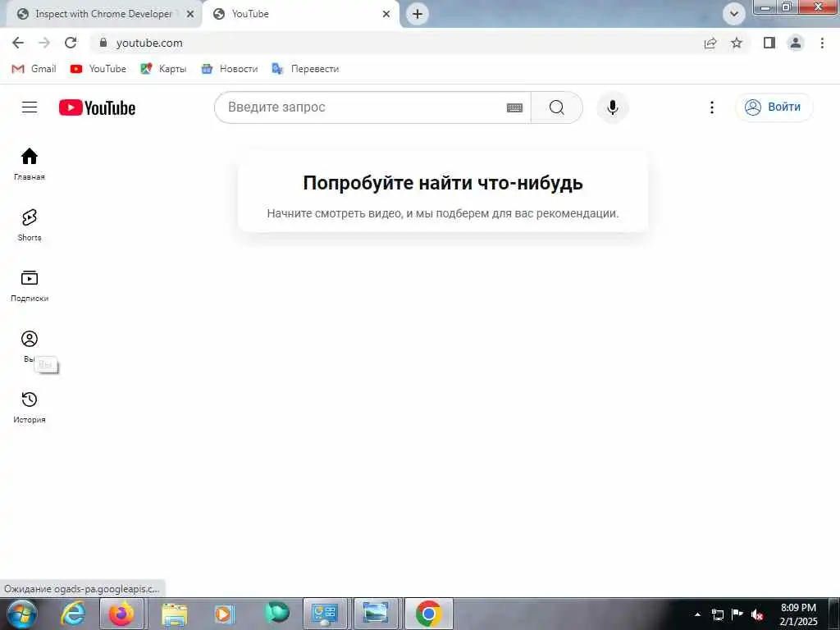Click the network tray icon
Viewport: 840px width, 630px height.
717,614
